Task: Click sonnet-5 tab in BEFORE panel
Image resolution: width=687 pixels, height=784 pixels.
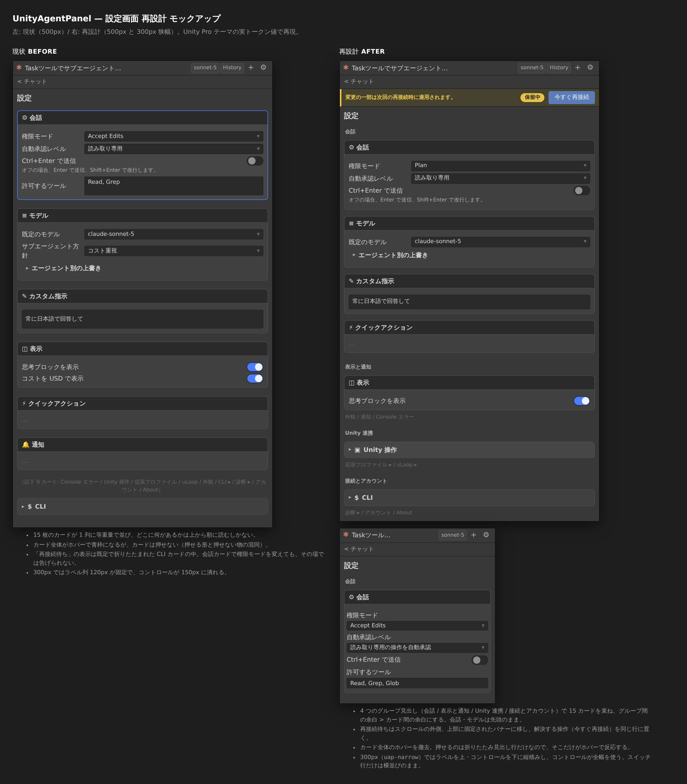Action: point(205,67)
